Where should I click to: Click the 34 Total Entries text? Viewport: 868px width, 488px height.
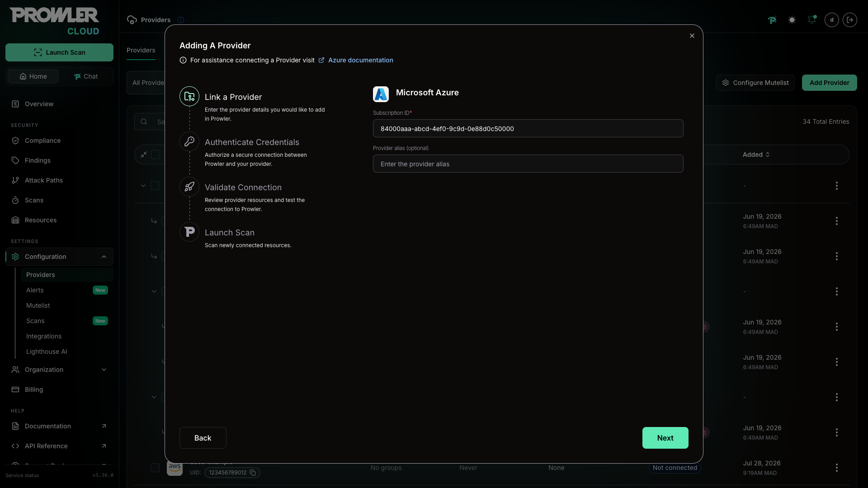826,122
